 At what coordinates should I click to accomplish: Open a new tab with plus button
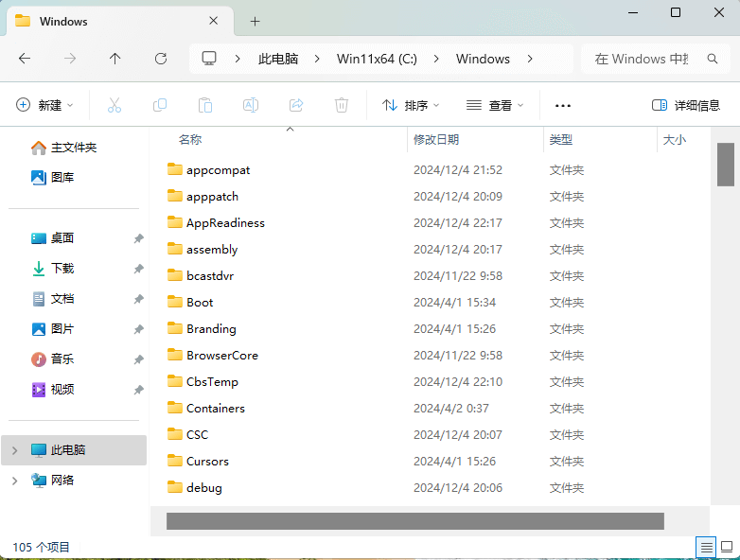coord(255,21)
